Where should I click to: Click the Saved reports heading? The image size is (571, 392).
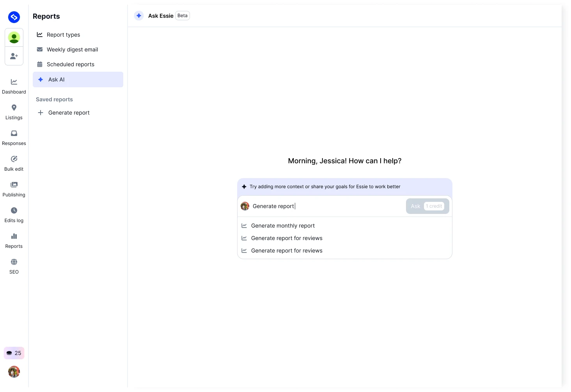pyautogui.click(x=54, y=99)
